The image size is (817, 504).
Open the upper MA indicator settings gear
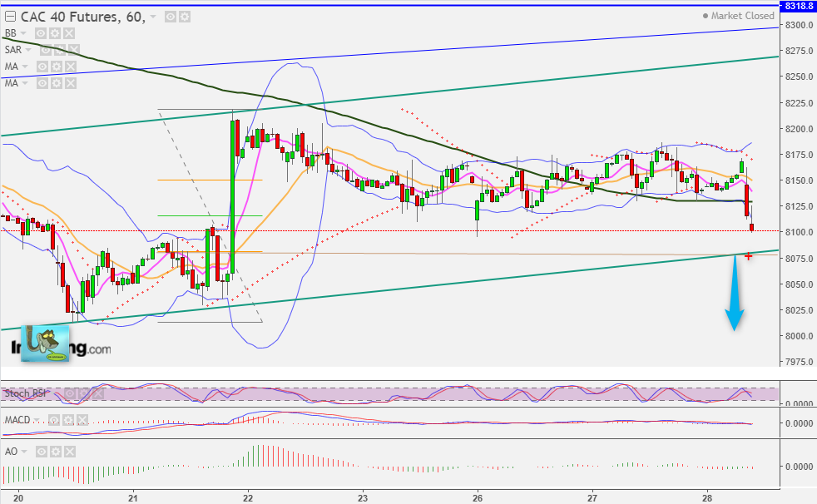57,67
